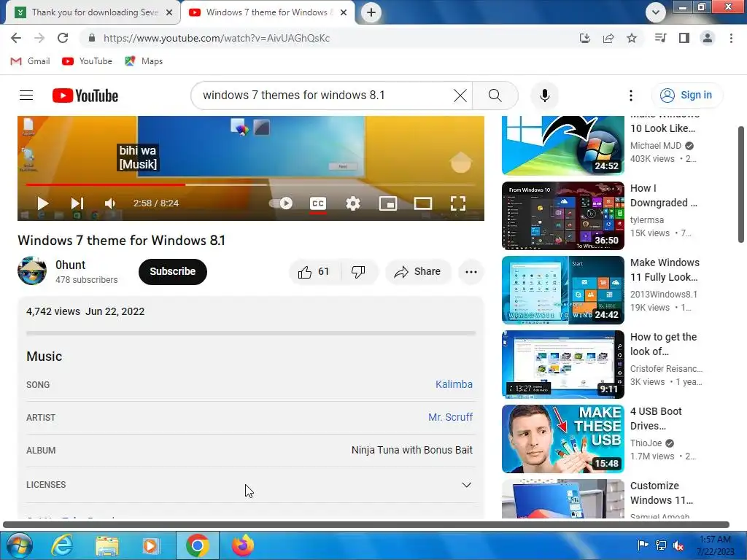
Task: Enable miniplayer mode
Action: (388, 203)
